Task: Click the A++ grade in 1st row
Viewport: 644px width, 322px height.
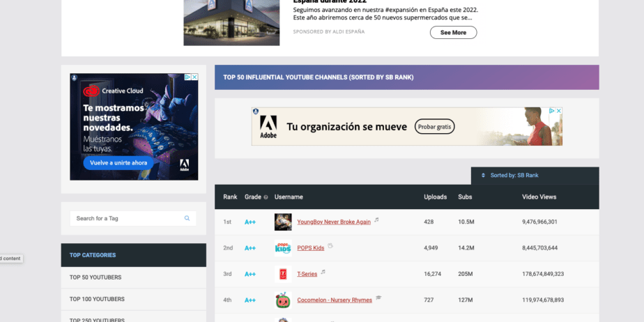Action: [x=250, y=222]
